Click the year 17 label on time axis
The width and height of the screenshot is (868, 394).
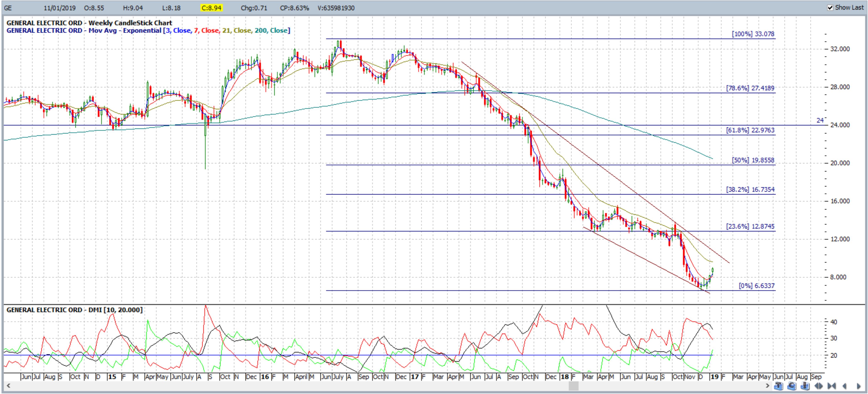tap(415, 377)
